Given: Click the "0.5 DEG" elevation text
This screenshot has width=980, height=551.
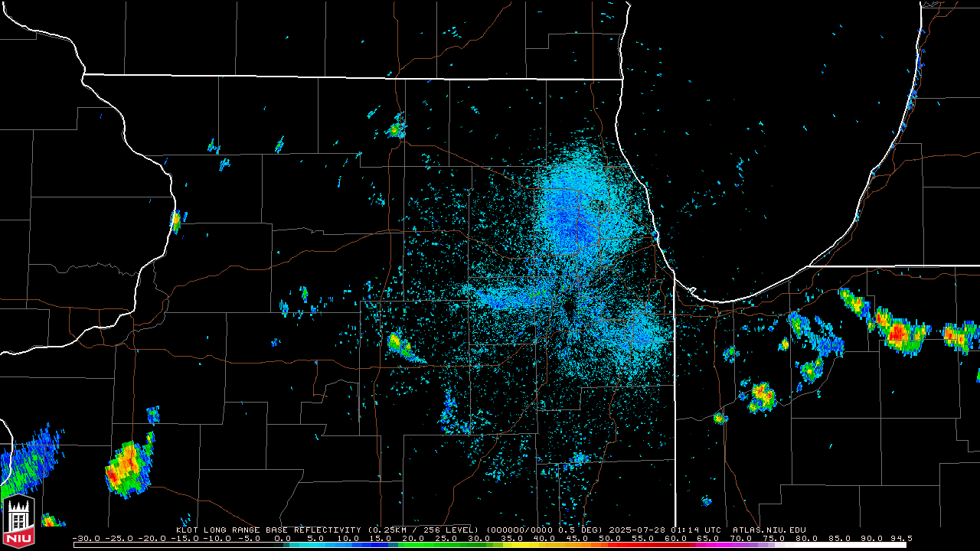Looking at the screenshot, I should 580,530.
